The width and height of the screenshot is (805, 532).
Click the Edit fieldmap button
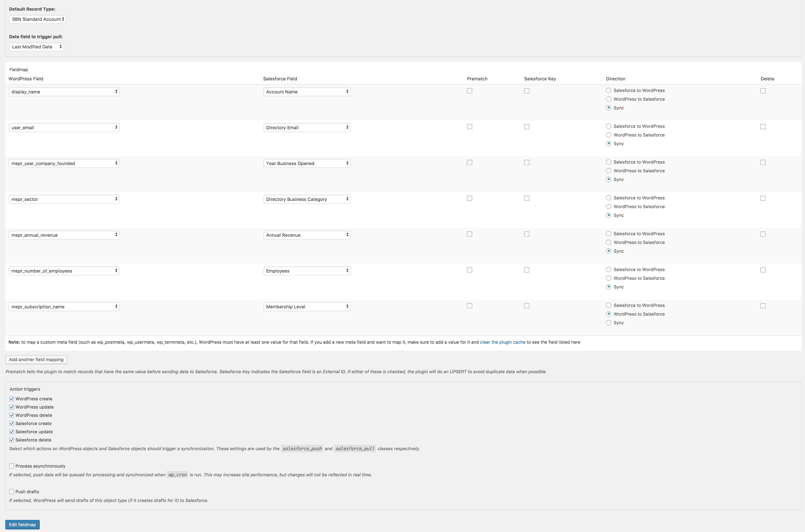point(22,524)
